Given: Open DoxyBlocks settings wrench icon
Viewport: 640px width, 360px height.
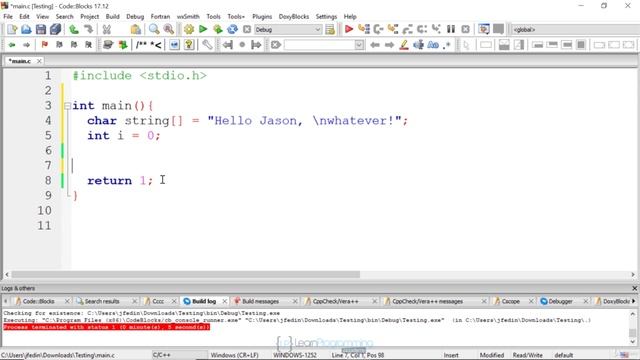Looking at the screenshot, I should point(207,45).
